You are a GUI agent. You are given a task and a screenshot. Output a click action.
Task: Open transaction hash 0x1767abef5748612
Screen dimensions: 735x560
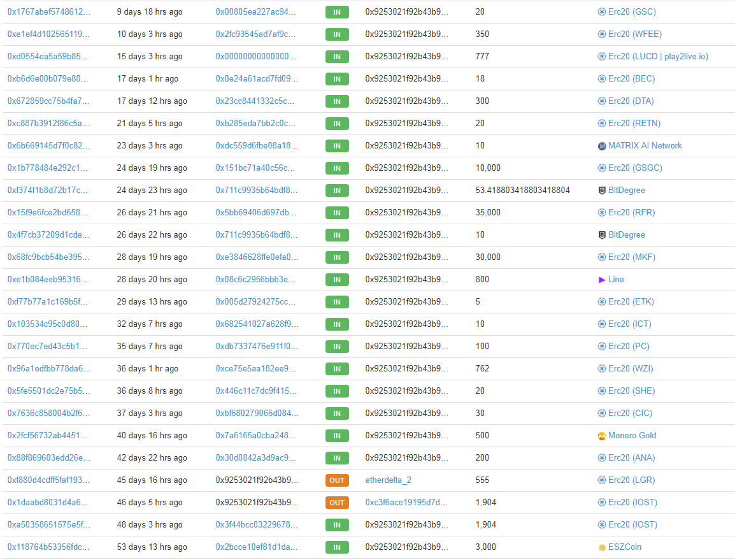point(49,11)
